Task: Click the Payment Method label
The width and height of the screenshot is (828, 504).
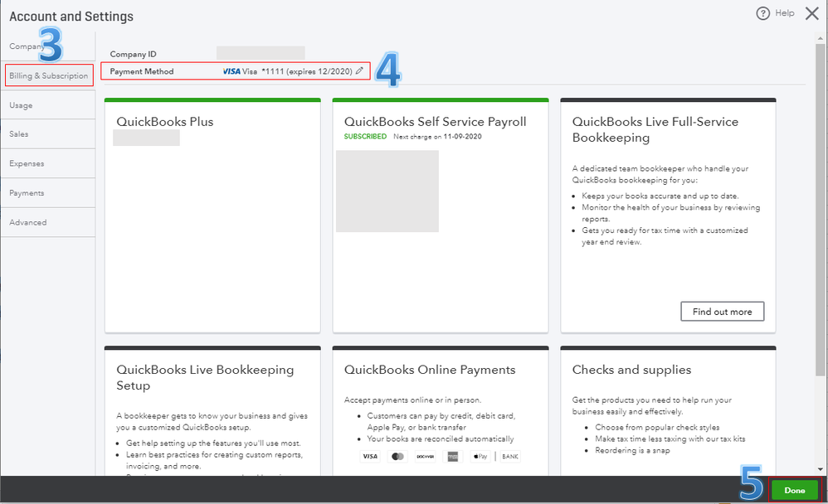Action: click(x=142, y=71)
